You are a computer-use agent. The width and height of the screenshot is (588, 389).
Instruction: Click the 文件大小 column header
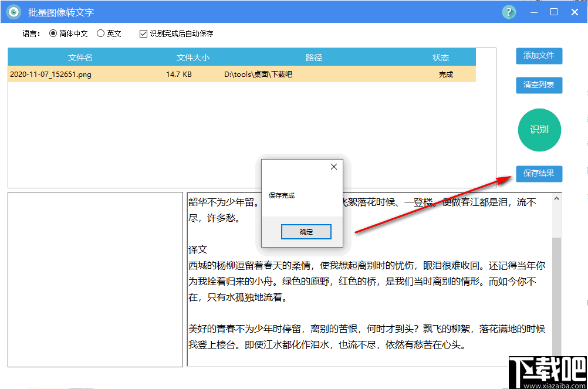(193, 57)
